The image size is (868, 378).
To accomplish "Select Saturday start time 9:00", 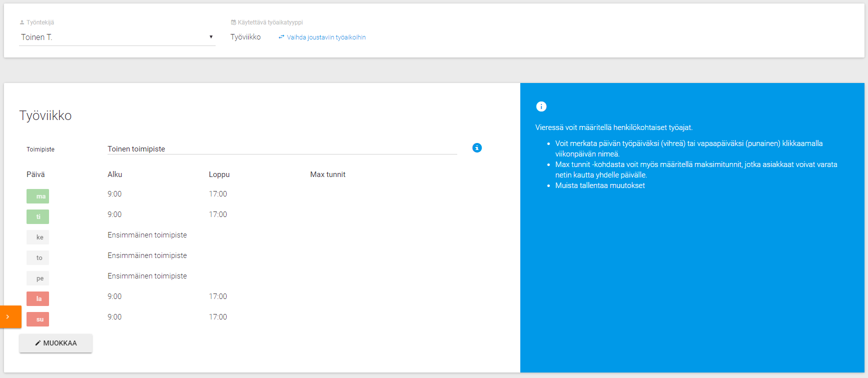I will pos(115,296).
